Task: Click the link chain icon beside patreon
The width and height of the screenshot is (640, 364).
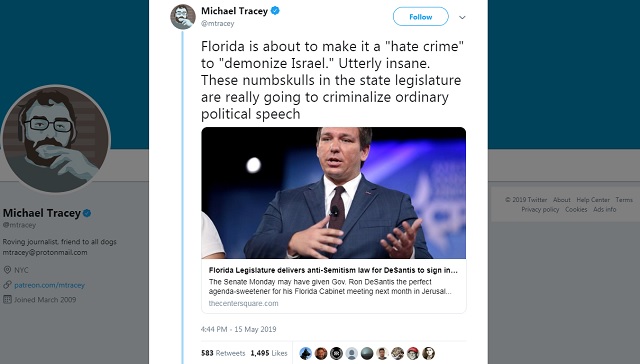Action: [7, 285]
